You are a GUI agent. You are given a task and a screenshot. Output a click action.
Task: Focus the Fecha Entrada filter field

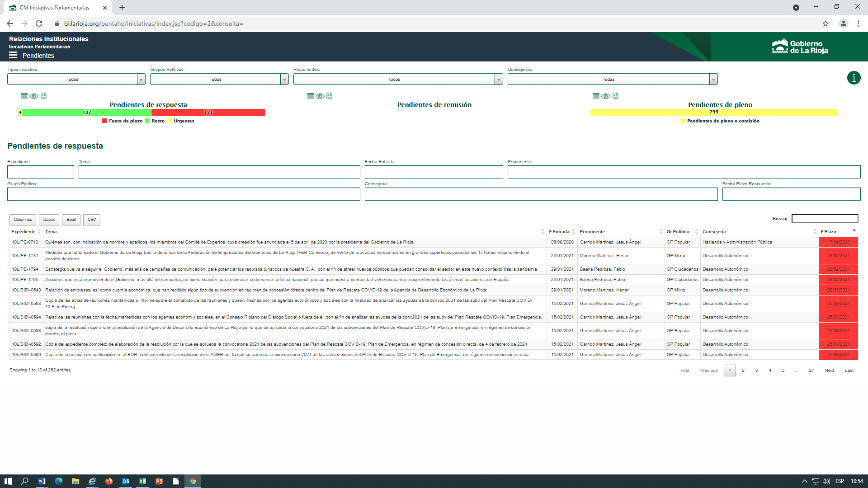434,172
